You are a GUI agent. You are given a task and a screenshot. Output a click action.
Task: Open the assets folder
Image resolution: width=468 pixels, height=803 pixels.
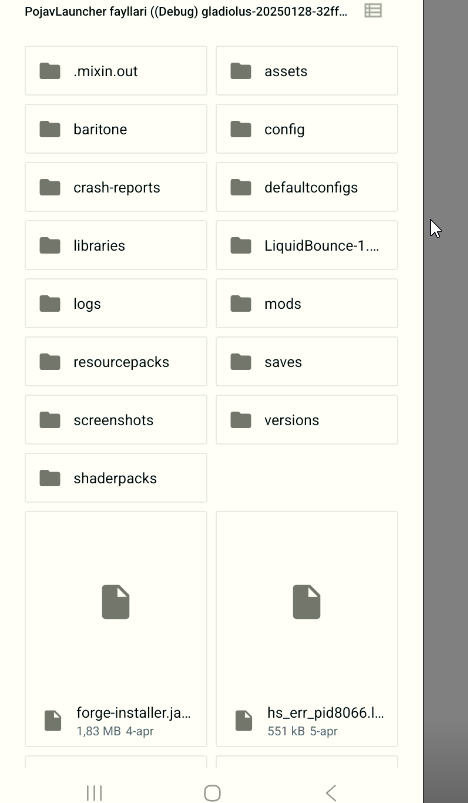(x=307, y=71)
